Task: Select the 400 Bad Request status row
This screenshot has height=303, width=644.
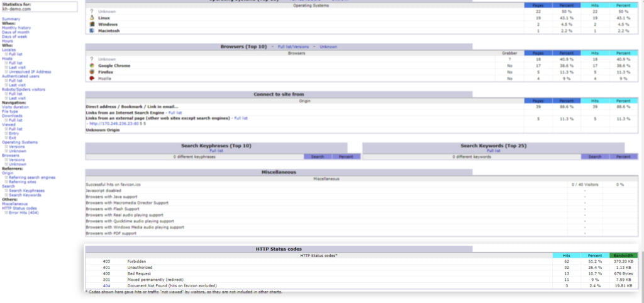Action: click(362, 273)
